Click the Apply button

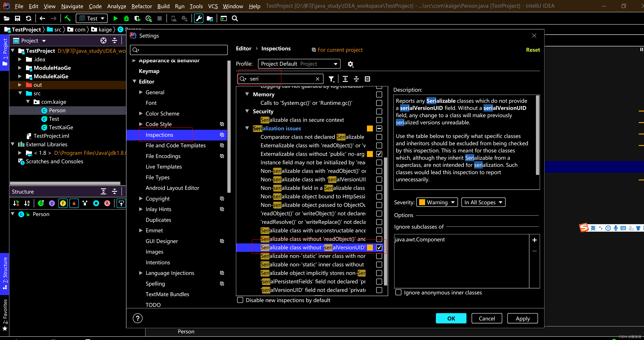[x=522, y=319]
